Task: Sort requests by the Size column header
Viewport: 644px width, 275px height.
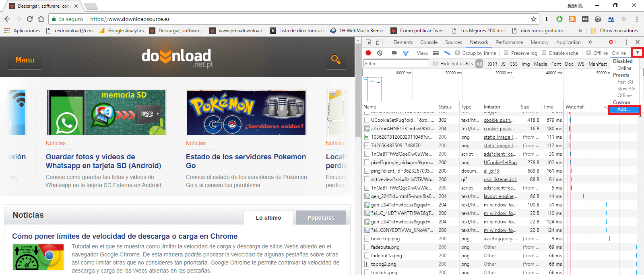Action: 530,107
